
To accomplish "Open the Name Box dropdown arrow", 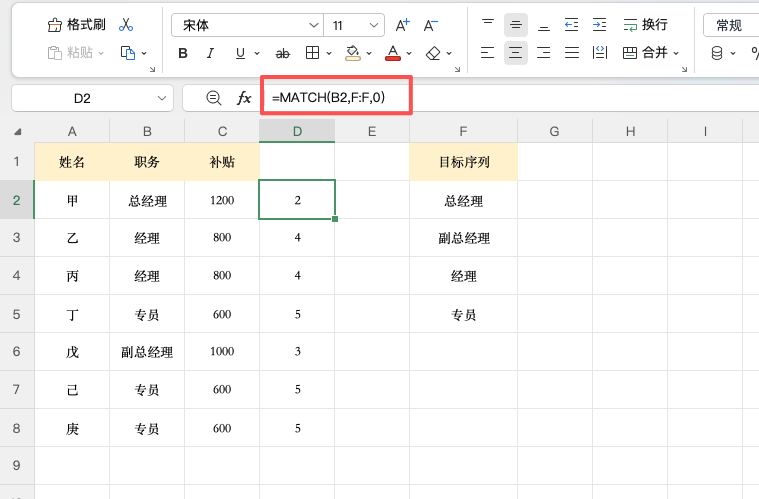I will pyautogui.click(x=162, y=98).
